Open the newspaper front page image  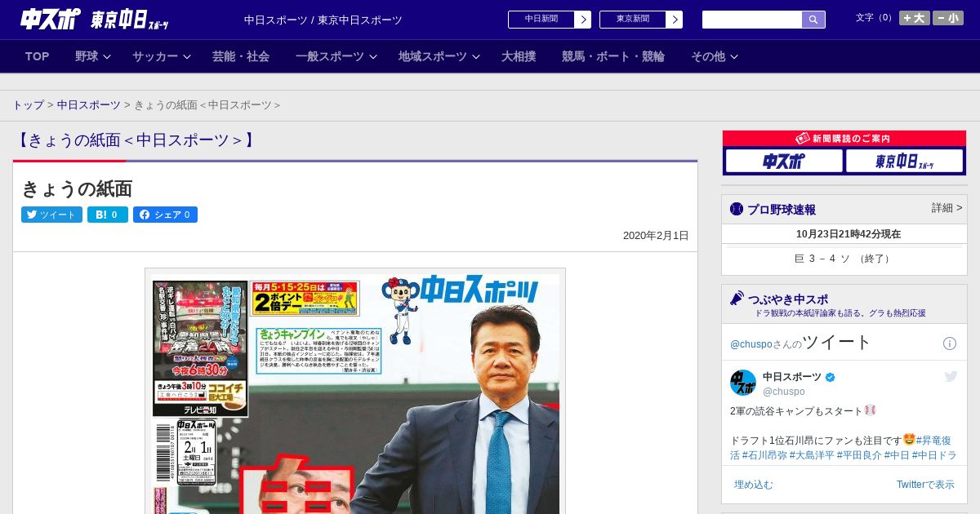click(x=355, y=392)
